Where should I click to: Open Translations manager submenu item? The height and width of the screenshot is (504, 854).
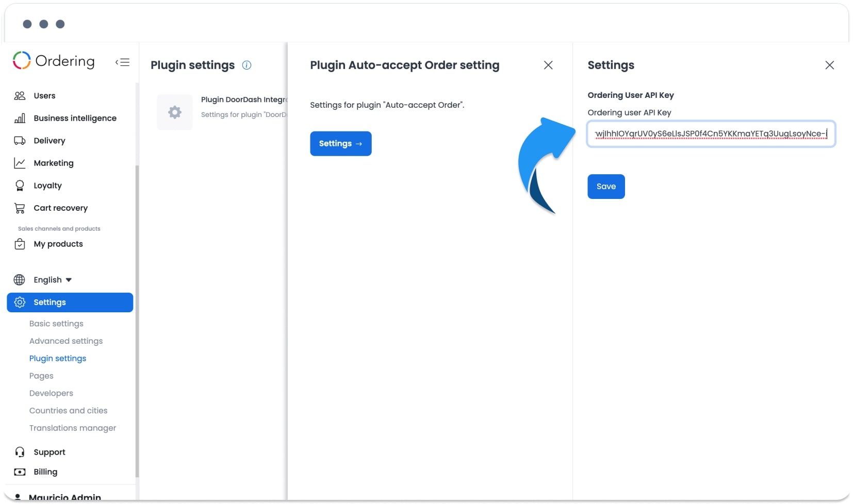73,428
